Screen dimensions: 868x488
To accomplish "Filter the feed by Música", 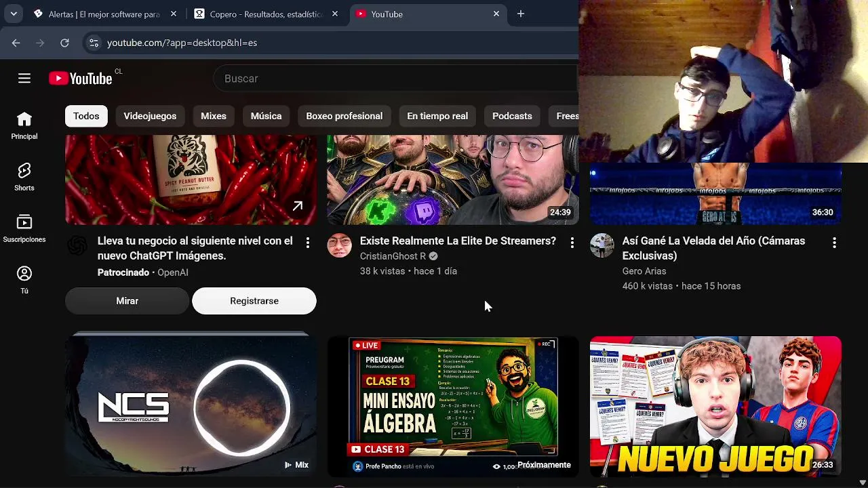I will [x=266, y=116].
